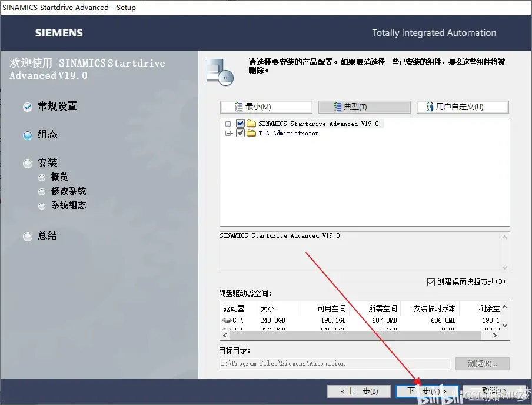Image resolution: width=532 pixels, height=405 pixels.
Task: Click the target directory path field
Action: [x=335, y=364]
